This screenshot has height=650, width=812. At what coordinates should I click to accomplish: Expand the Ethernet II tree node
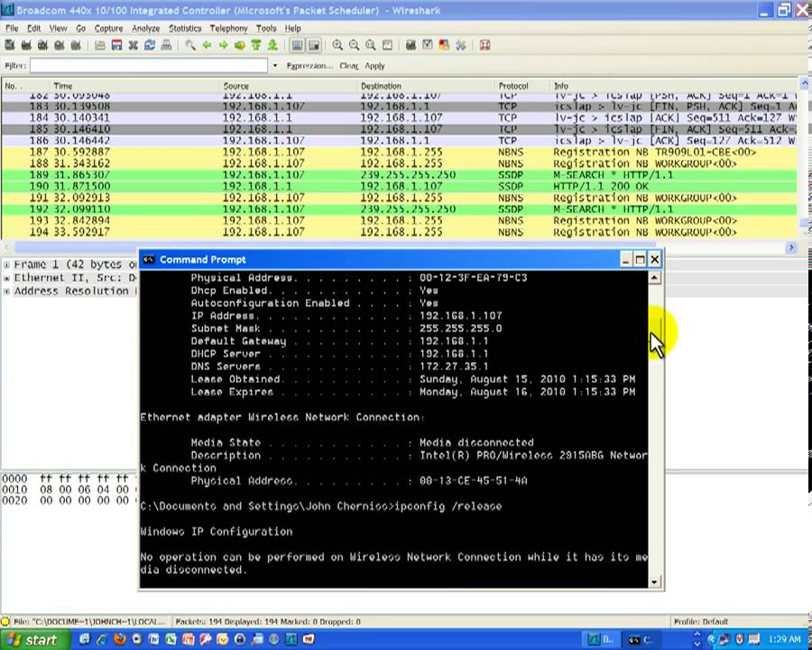[6, 278]
